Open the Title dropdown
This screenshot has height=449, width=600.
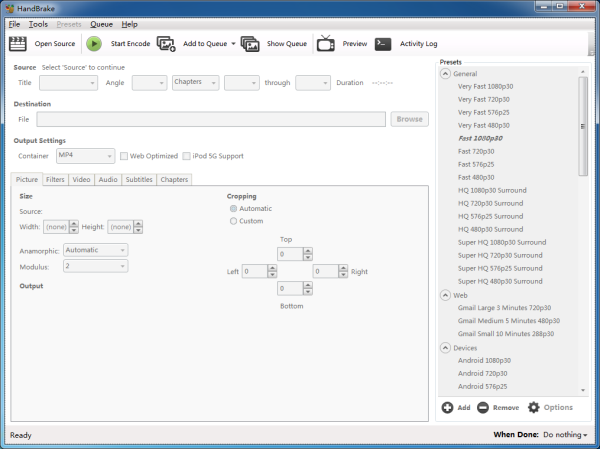coord(68,83)
